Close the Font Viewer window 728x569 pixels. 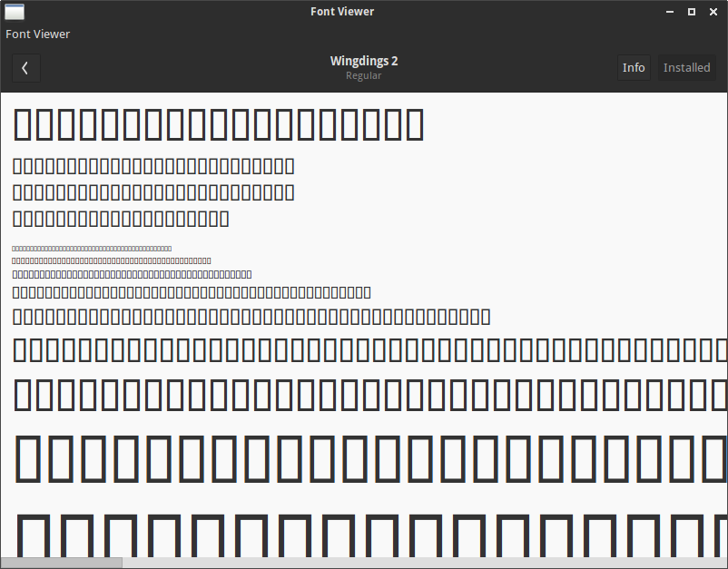[x=713, y=12]
